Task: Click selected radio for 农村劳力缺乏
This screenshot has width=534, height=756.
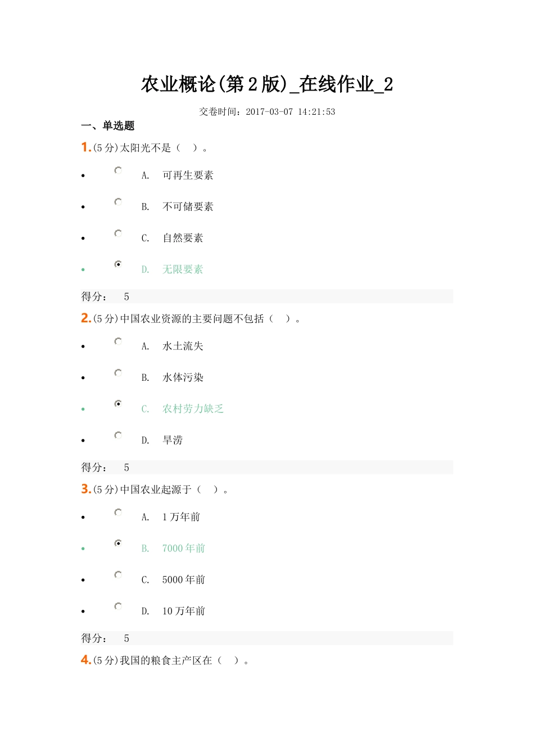Action: (118, 404)
